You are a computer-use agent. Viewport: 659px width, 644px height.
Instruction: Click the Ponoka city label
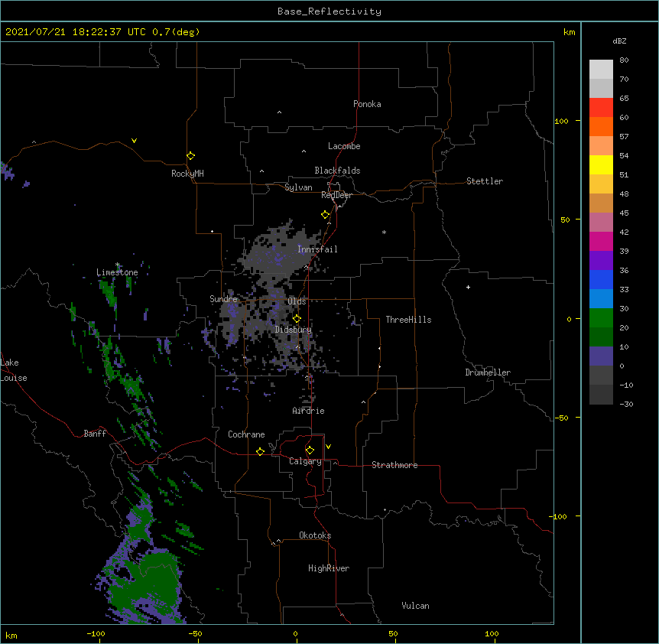pos(367,104)
